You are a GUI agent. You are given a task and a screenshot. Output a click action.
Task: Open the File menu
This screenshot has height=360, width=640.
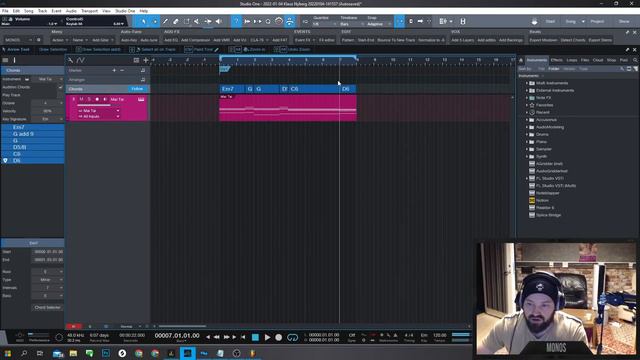(x=5, y=11)
